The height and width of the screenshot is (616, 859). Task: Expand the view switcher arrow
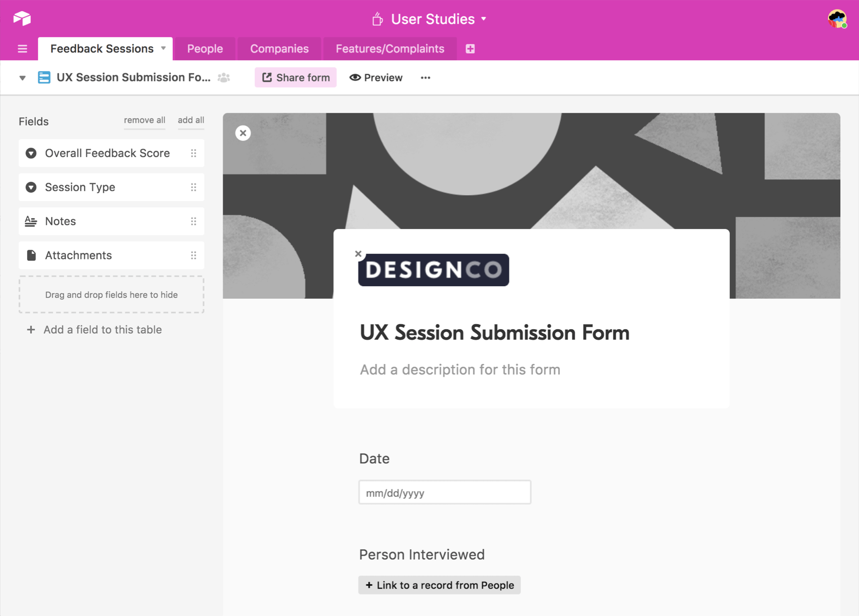[x=22, y=78]
